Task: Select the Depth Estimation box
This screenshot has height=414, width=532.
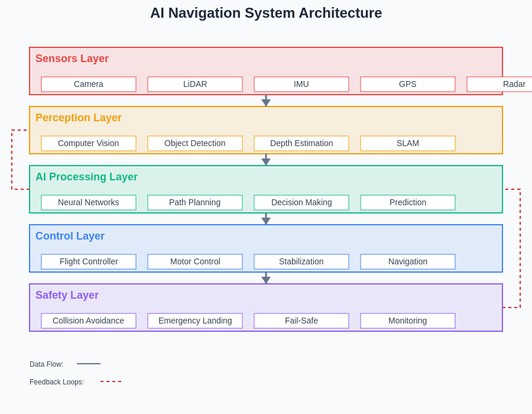Action: [x=301, y=143]
